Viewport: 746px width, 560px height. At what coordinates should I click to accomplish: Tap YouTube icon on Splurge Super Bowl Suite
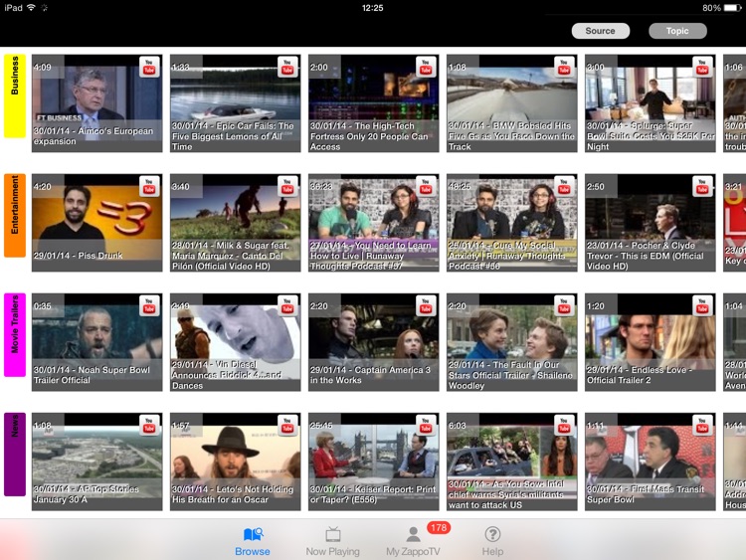702,67
